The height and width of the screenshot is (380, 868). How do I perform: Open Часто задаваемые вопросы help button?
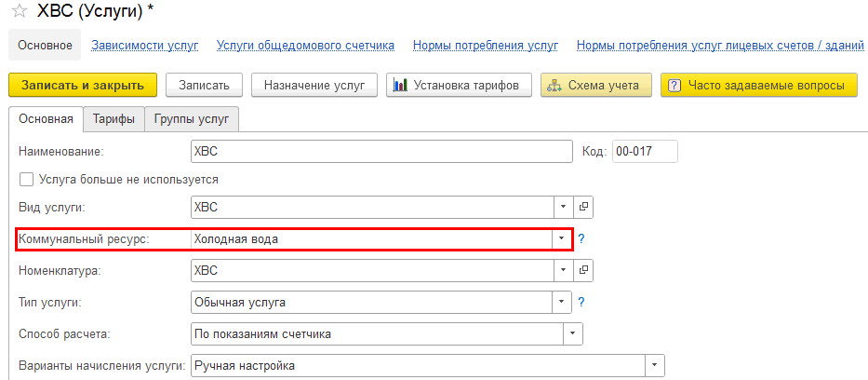(x=757, y=85)
